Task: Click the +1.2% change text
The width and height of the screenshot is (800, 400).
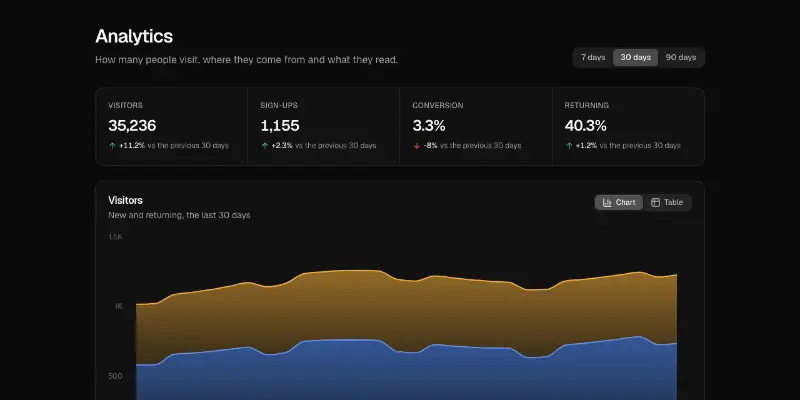Action: pyautogui.click(x=586, y=146)
